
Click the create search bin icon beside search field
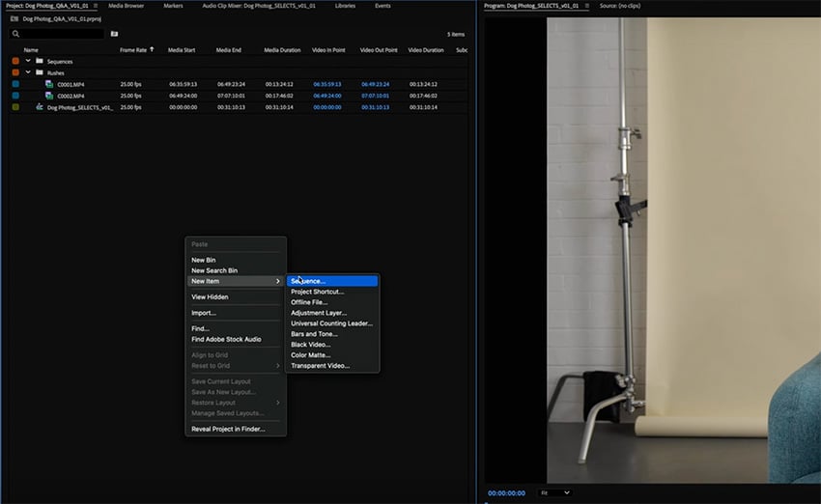click(114, 34)
